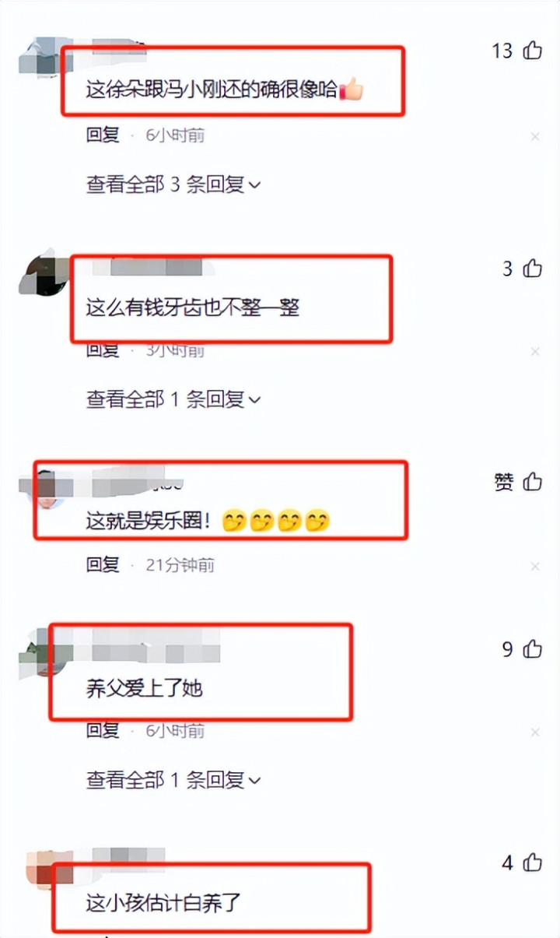Reply to the comment posted 6小时前 at top

103,135
